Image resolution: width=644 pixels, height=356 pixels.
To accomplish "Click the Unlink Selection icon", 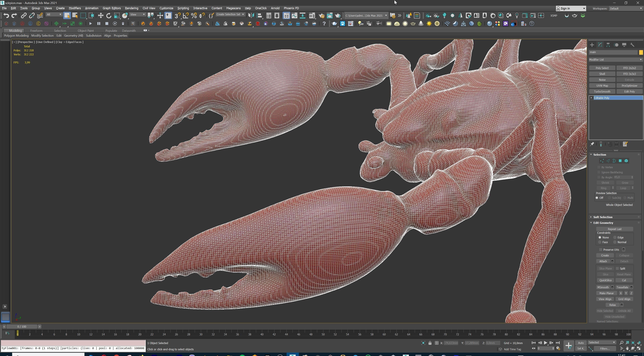I will 32,15.
